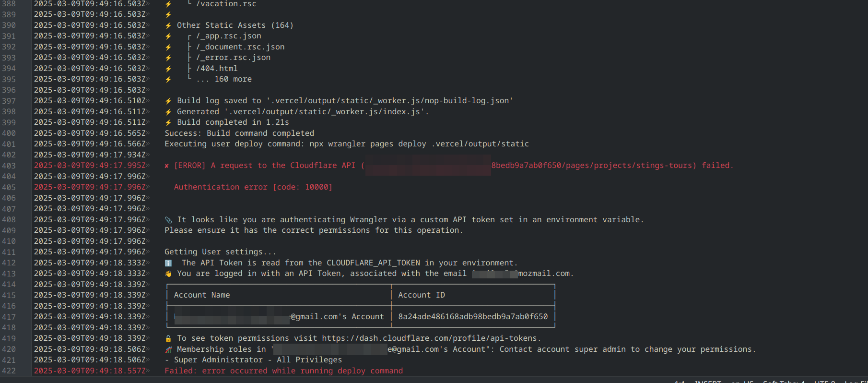
Task: Click the waving hand icon before 'You are logged in'
Action: pos(168,274)
